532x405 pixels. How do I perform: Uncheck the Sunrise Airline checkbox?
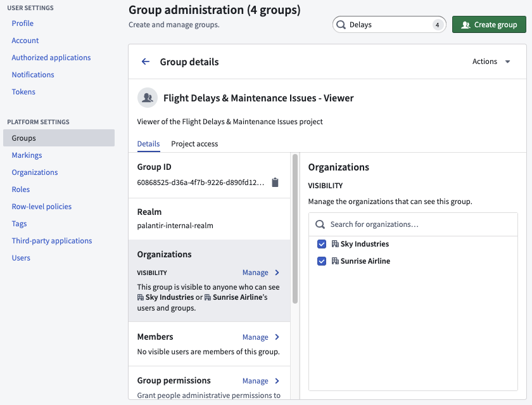(322, 260)
